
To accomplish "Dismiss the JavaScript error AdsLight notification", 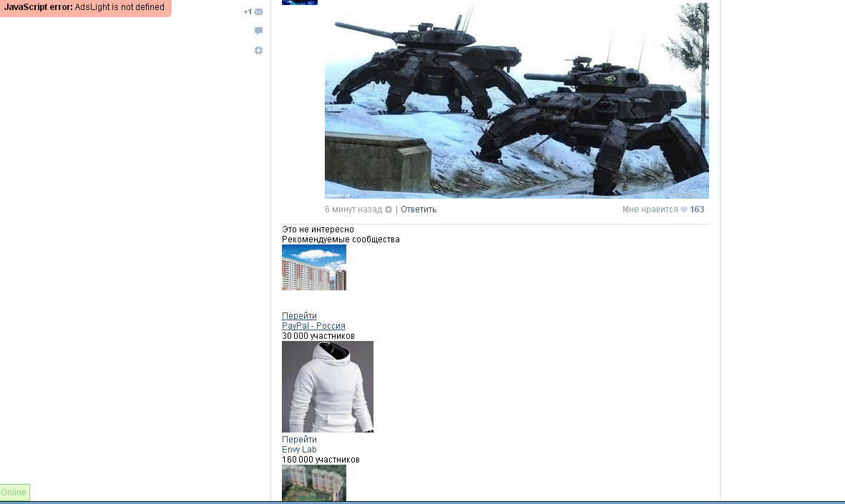I will pos(86,8).
